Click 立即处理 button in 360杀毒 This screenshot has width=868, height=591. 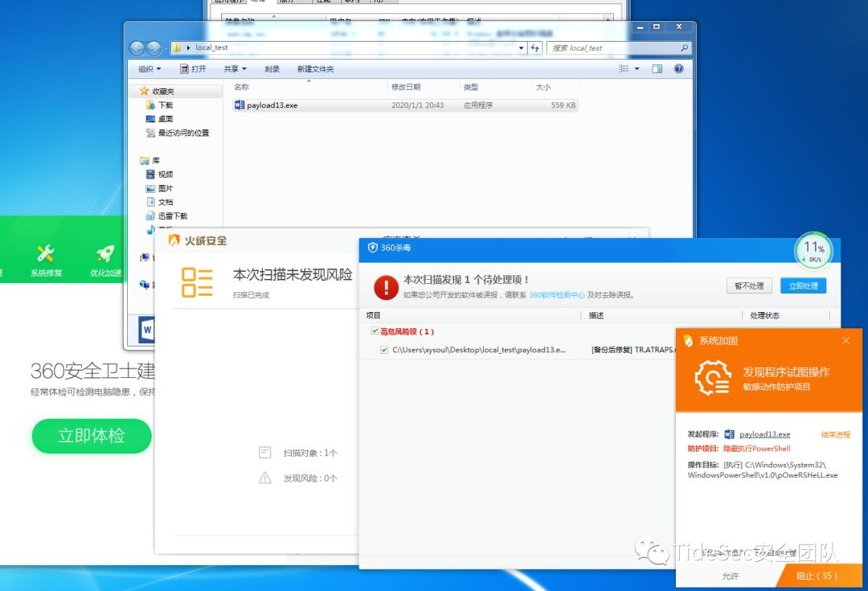click(x=803, y=285)
